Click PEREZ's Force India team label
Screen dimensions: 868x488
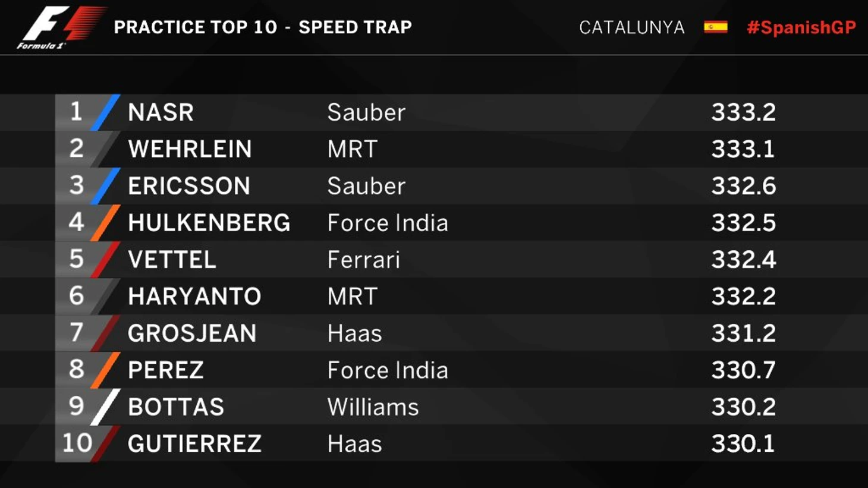click(388, 370)
